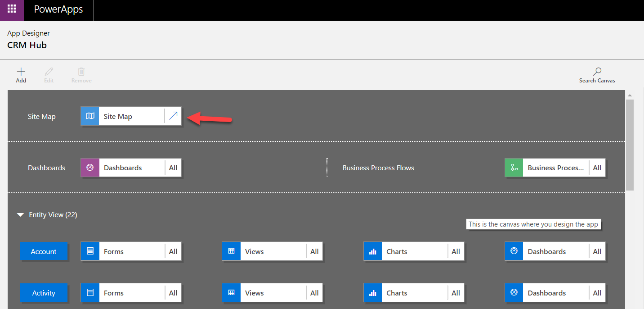Click Account row Dashboards gauge icon
This screenshot has height=309, width=644.
[514, 251]
